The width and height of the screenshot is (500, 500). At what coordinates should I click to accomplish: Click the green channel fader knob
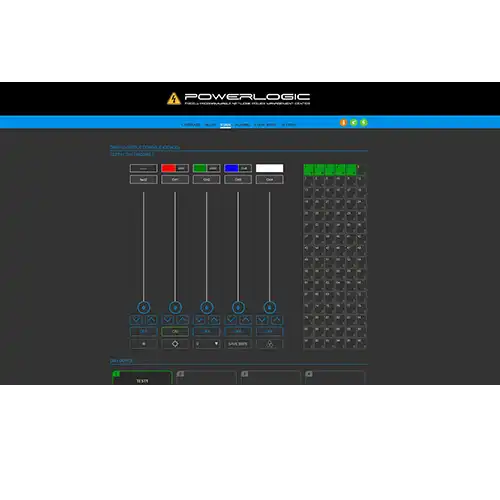click(x=207, y=307)
